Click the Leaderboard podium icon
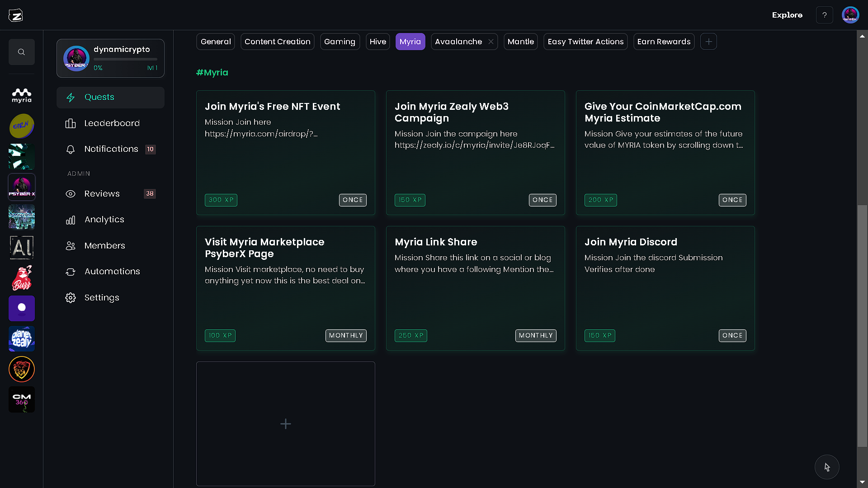This screenshot has width=868, height=488. pyautogui.click(x=71, y=123)
